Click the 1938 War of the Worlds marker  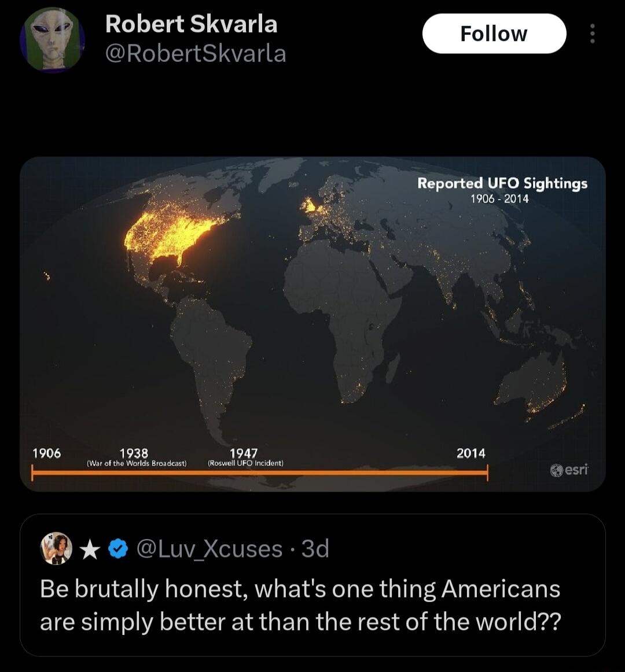136,457
